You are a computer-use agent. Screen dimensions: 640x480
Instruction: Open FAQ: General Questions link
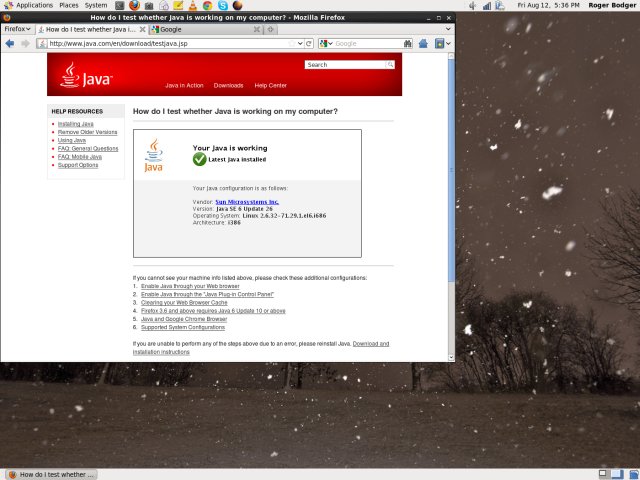point(88,148)
